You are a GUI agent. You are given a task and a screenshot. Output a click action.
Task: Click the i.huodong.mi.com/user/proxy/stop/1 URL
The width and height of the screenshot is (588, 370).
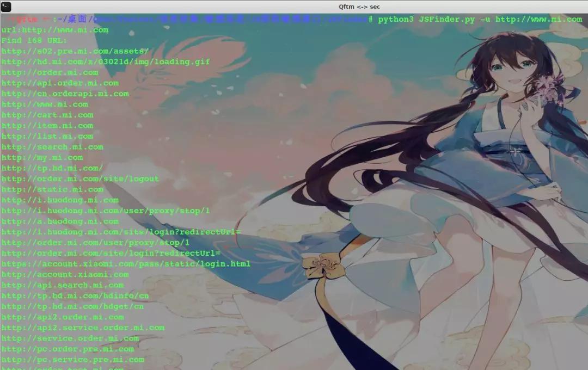[x=106, y=211]
